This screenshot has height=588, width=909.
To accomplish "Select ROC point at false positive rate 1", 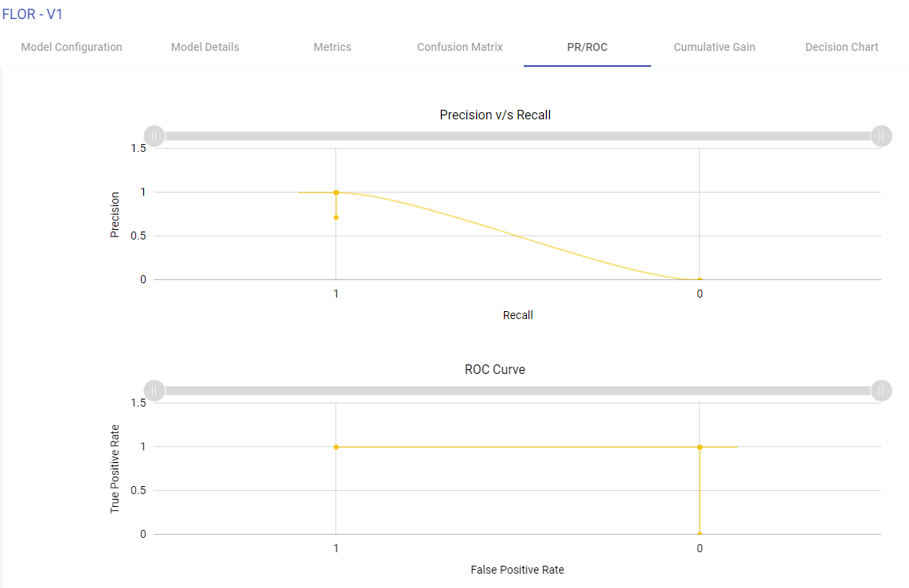I will pyautogui.click(x=336, y=447).
